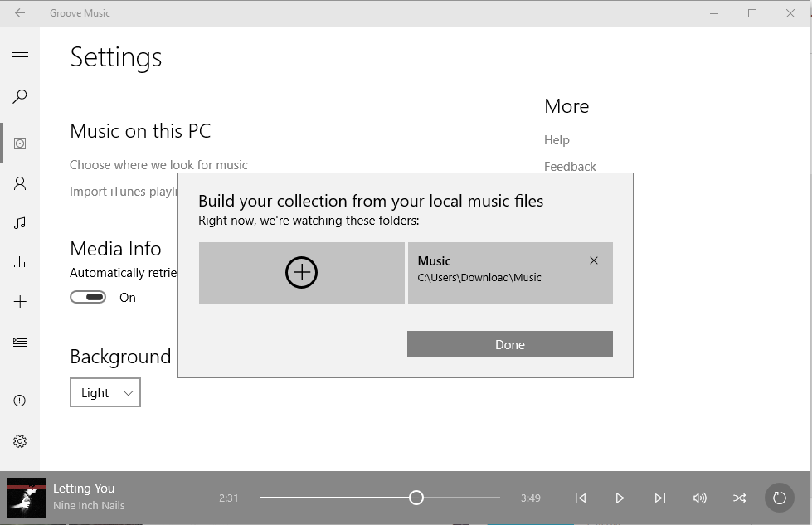The image size is (812, 525).
Task: Select the Music folder tile
Action: click(510, 272)
